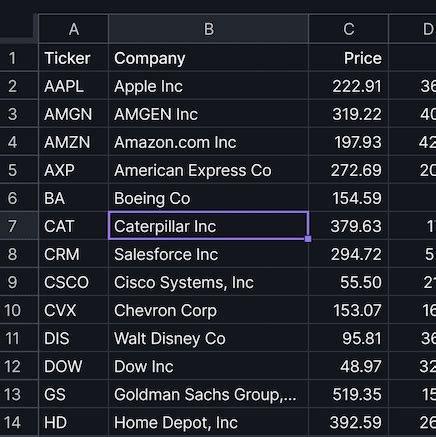The image size is (436, 437).
Task: Select column B header
Action: pyautogui.click(x=208, y=29)
